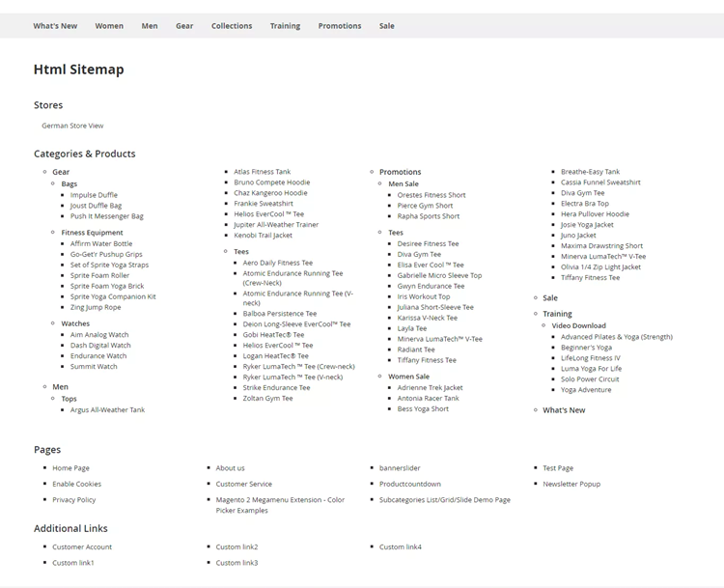Select the Gear navigation menu
Screen dimensions: 724x588
pyautogui.click(x=184, y=26)
